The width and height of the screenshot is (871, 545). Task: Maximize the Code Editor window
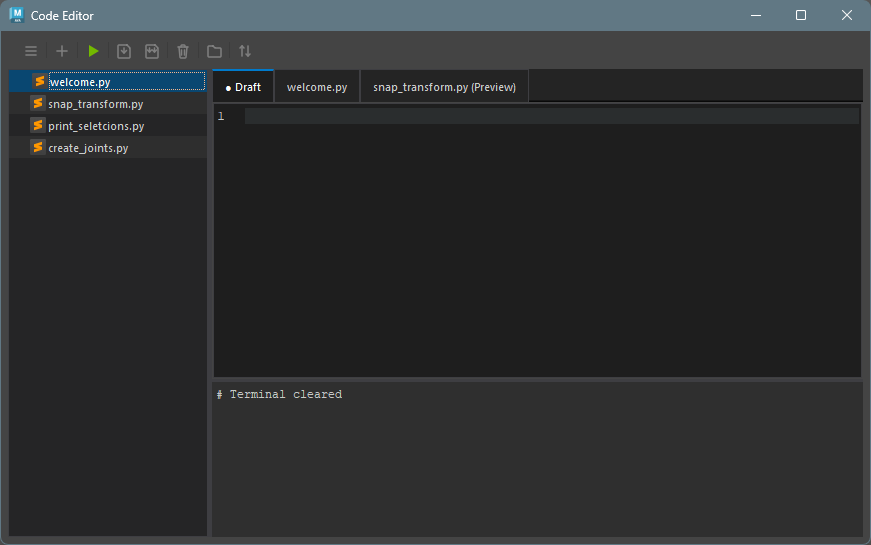point(801,15)
